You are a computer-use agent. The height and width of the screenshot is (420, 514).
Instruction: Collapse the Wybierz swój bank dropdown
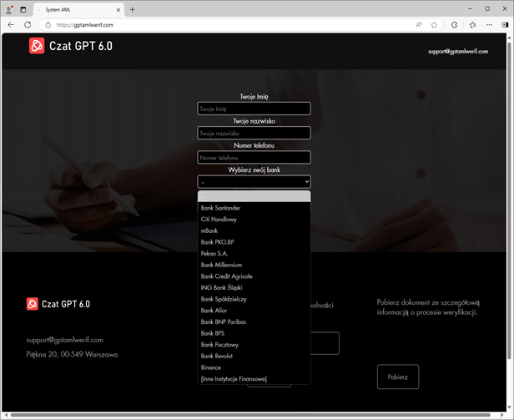coord(254,181)
